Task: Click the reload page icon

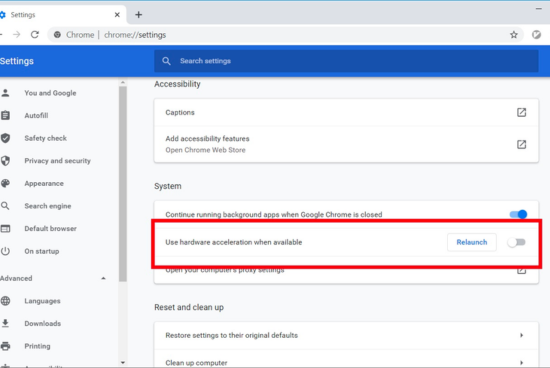Action: (x=34, y=34)
